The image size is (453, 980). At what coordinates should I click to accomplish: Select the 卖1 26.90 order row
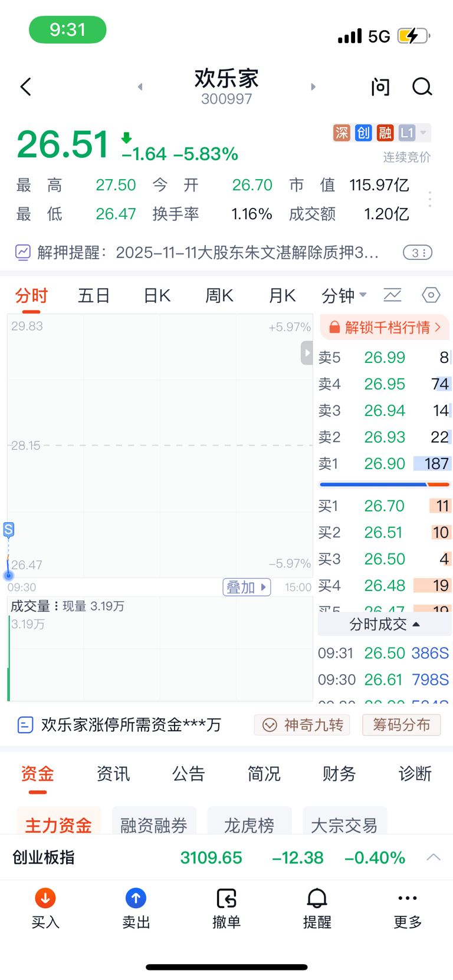point(385,463)
